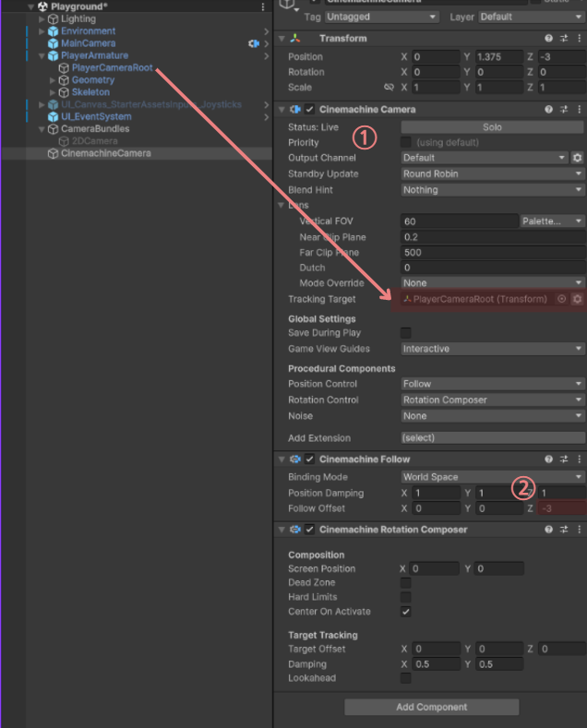The height and width of the screenshot is (728, 587).
Task: Enable Lookahead checkbox
Action: pyautogui.click(x=406, y=678)
